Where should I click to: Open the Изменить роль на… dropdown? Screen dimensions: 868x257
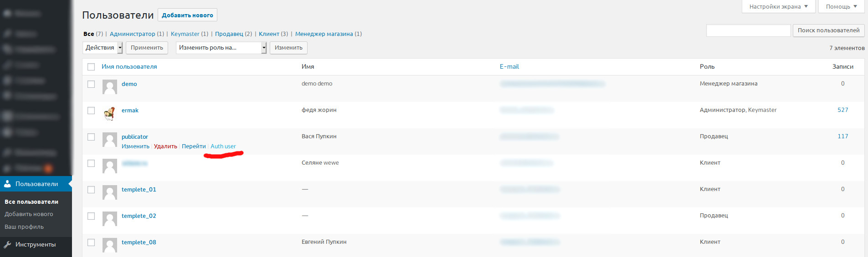pos(221,48)
